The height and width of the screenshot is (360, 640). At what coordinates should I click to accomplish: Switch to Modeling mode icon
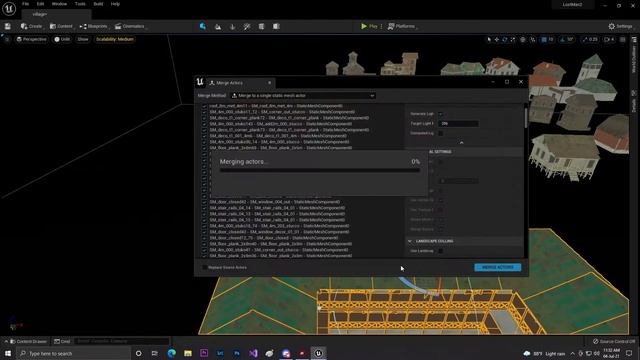click(262, 27)
